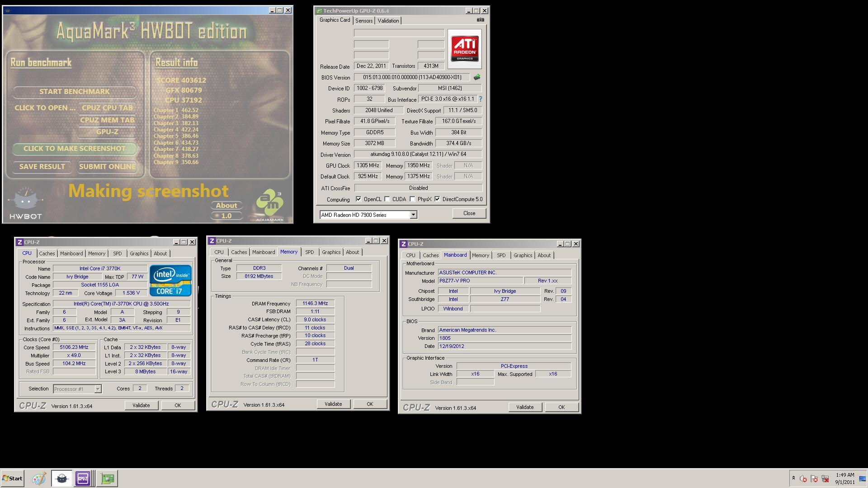Switch to AquaMark HWBOT cat taskbar icon

(62, 479)
